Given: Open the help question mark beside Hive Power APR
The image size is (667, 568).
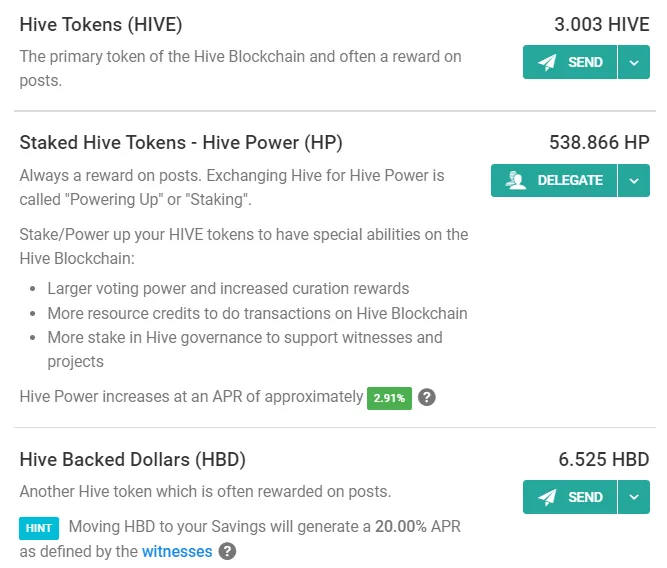Looking at the screenshot, I should tap(427, 397).
